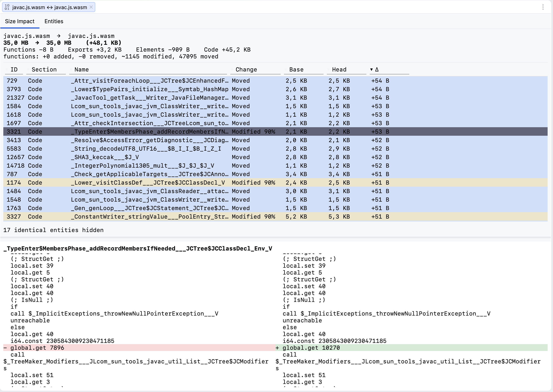Select row 14718 _IntegerPolynomial1305_mult

coord(275,166)
